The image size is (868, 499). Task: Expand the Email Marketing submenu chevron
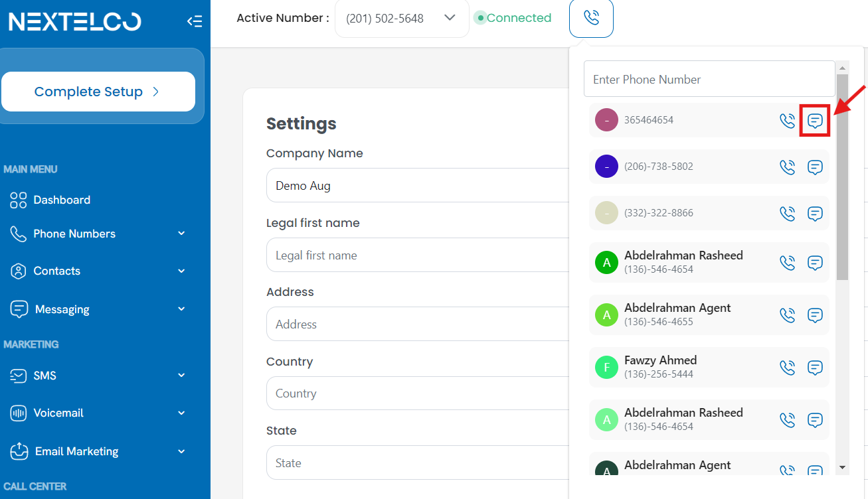(x=181, y=451)
